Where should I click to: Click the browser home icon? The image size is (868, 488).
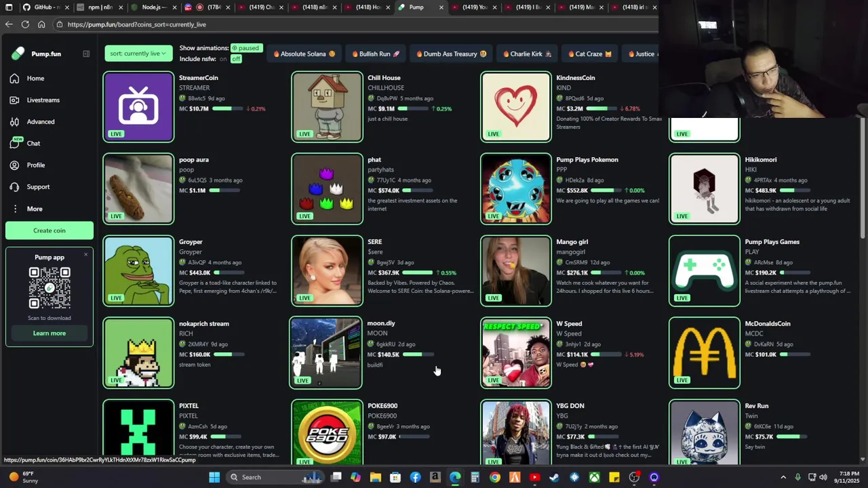[41, 24]
